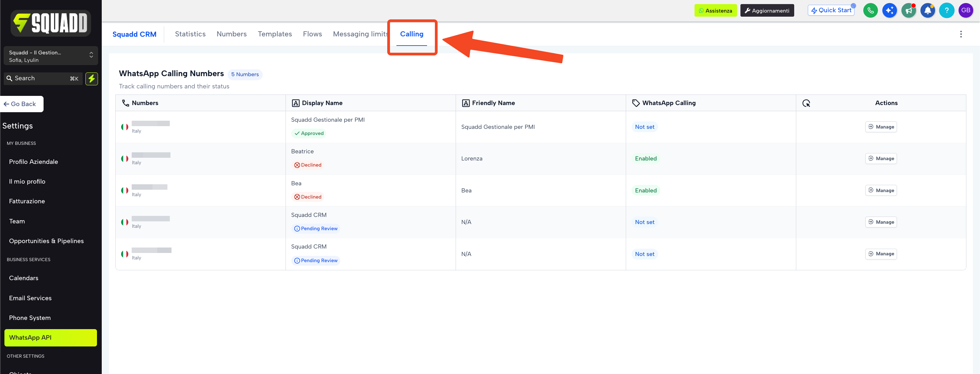980x374 pixels.
Task: Click the Aggiornamenti button
Action: 767,11
